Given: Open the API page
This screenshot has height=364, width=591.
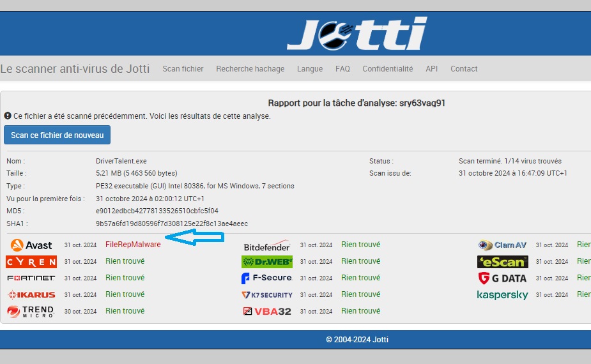Looking at the screenshot, I should pos(431,68).
